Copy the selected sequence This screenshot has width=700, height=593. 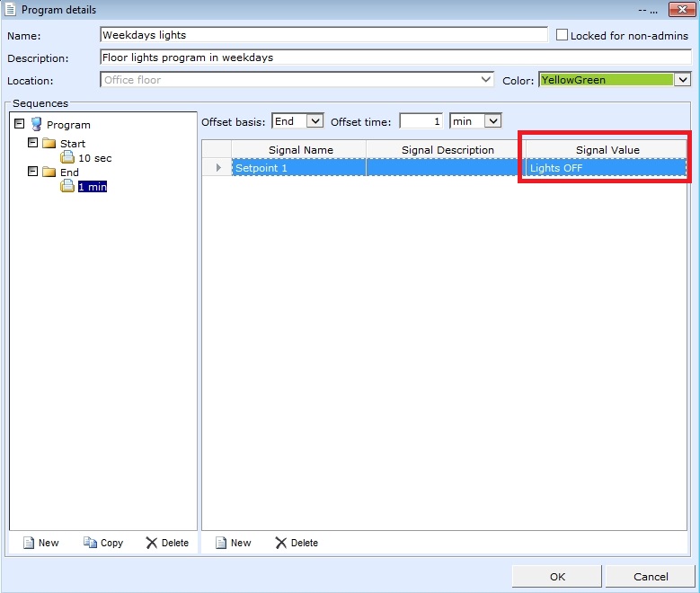coord(102,543)
